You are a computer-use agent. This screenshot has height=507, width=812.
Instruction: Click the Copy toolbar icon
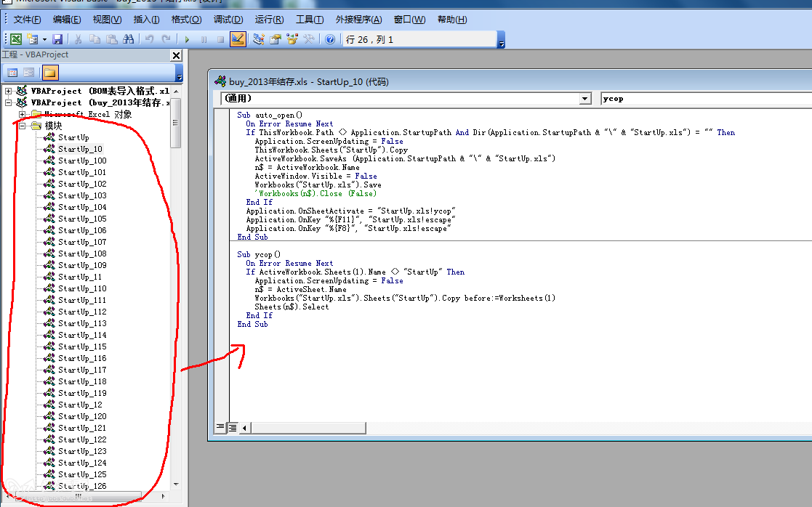95,39
